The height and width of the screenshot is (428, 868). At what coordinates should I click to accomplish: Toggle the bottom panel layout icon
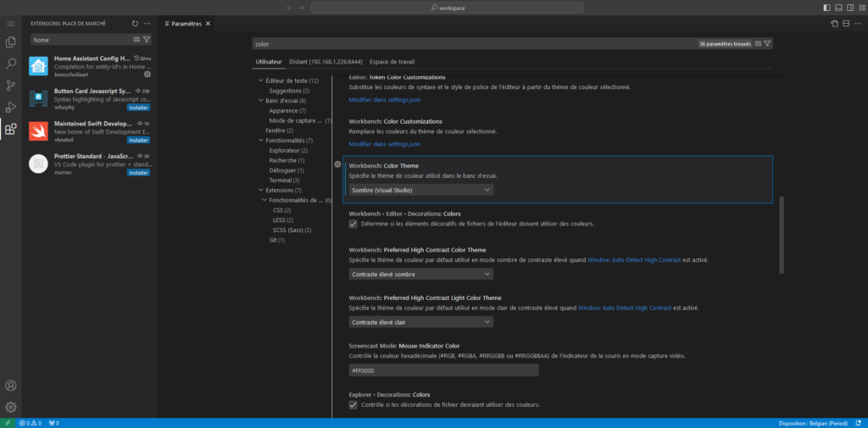click(x=838, y=8)
